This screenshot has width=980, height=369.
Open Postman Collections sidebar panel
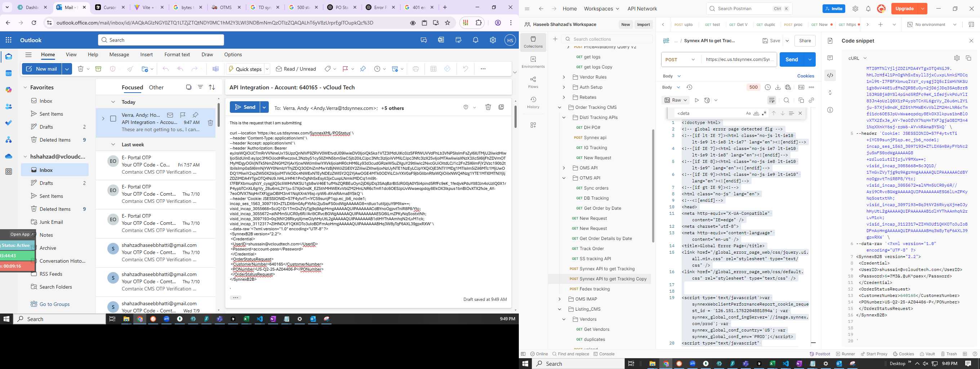pos(533,42)
